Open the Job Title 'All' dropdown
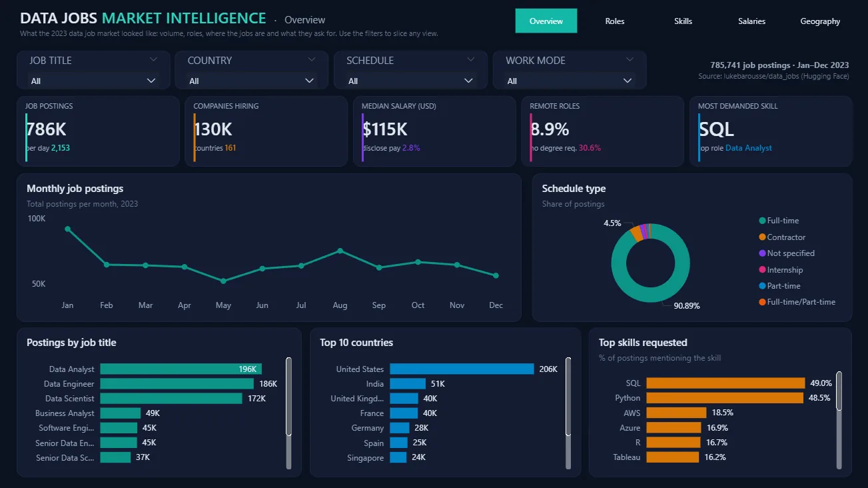 pos(94,81)
